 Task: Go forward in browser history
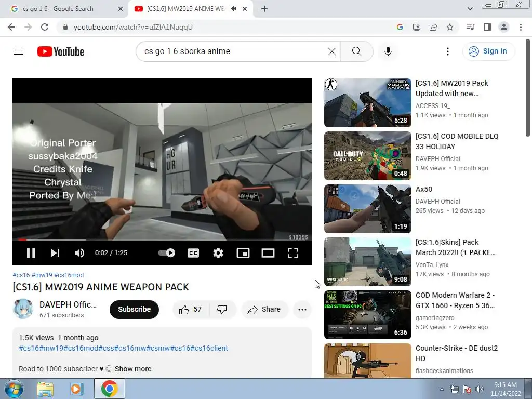28,27
